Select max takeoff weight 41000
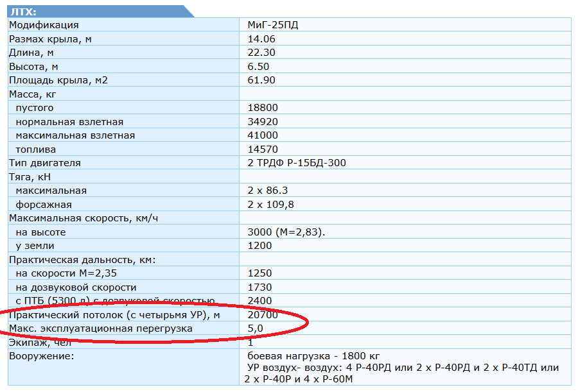The width and height of the screenshot is (578, 392). point(263,135)
